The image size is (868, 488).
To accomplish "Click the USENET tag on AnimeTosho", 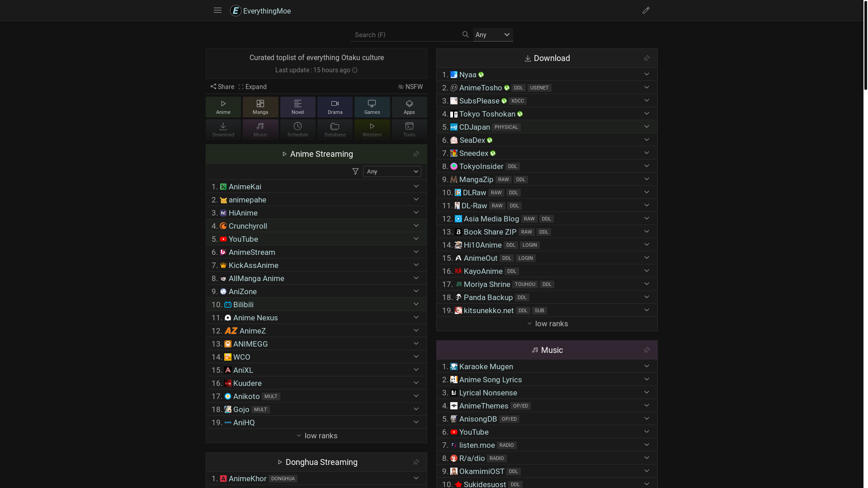I will (539, 88).
